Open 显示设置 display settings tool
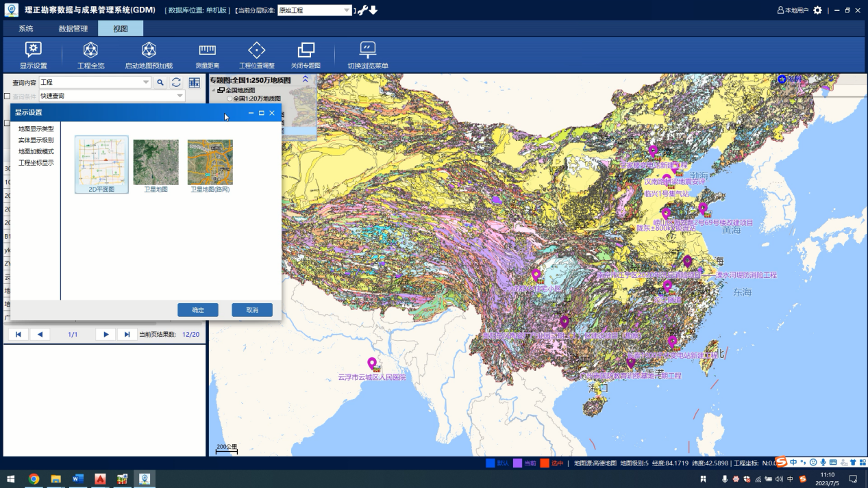868x488 pixels. (x=33, y=55)
